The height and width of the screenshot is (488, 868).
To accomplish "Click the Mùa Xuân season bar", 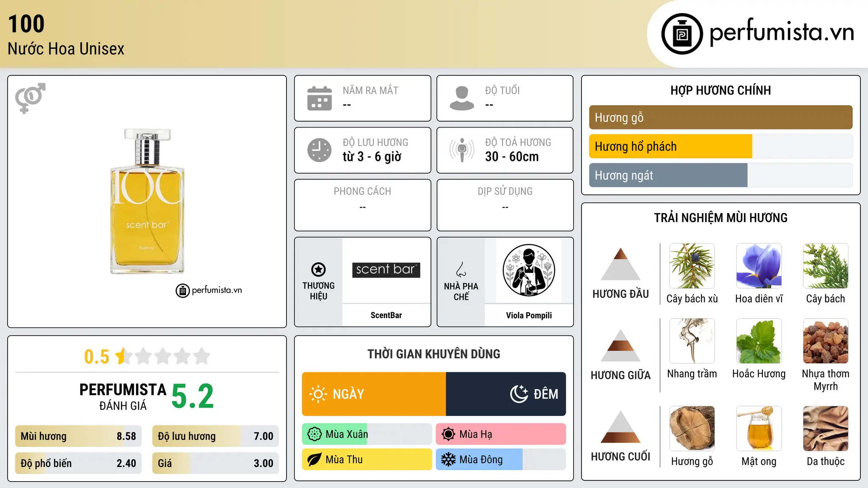I will pyautogui.click(x=367, y=434).
